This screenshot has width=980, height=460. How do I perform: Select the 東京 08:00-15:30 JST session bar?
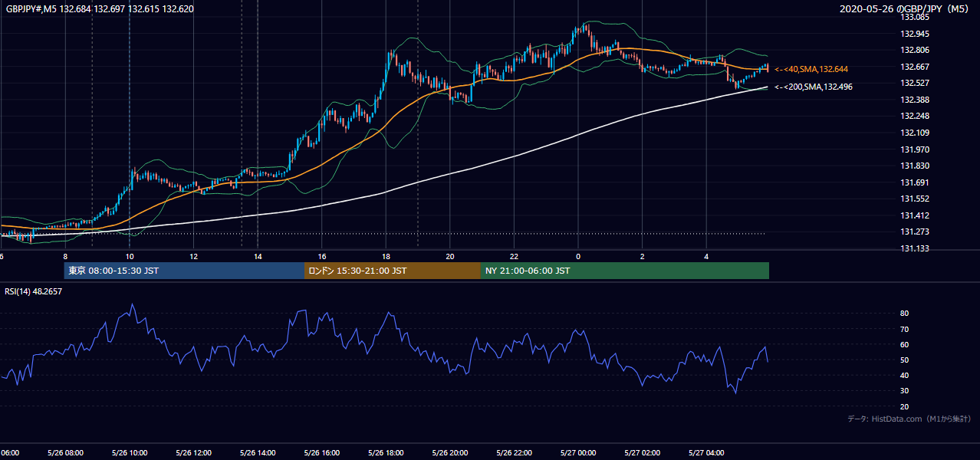pyautogui.click(x=184, y=271)
